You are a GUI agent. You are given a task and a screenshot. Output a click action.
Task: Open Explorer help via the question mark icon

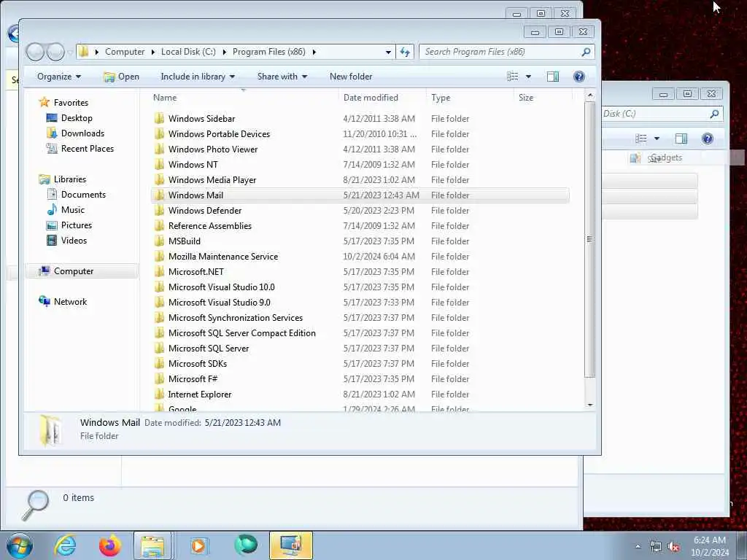pyautogui.click(x=578, y=77)
